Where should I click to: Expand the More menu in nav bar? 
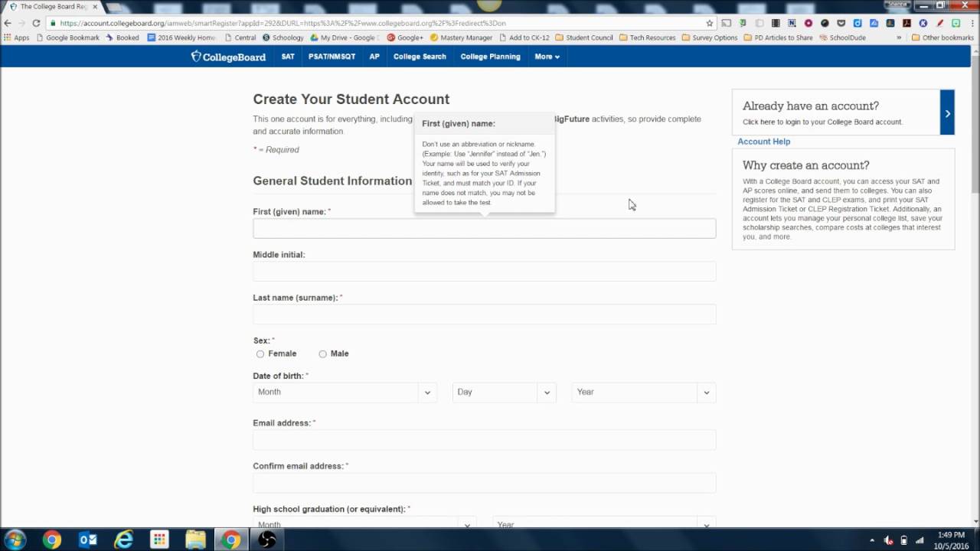click(x=547, y=57)
